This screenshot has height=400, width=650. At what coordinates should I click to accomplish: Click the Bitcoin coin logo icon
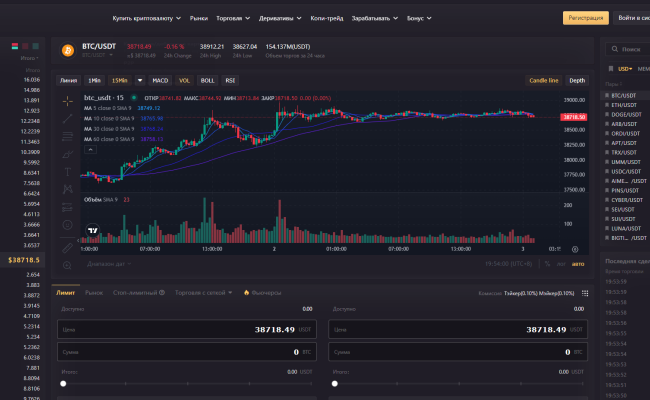(70, 49)
